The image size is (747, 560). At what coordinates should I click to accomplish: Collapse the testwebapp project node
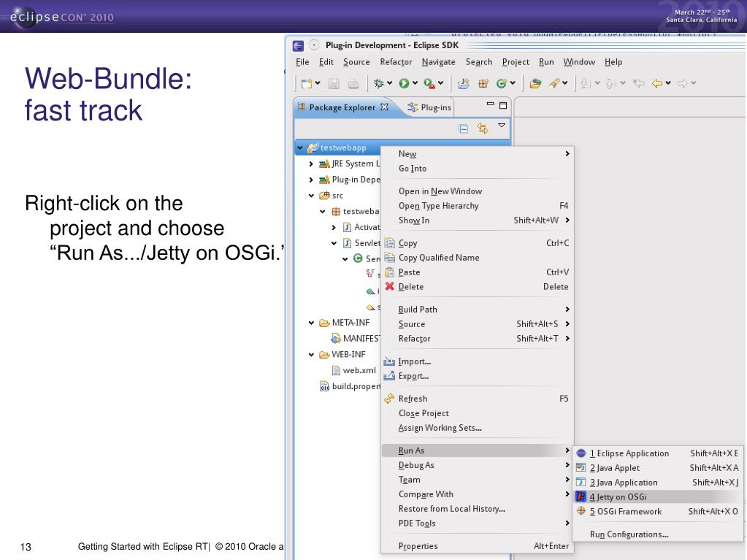tap(299, 148)
